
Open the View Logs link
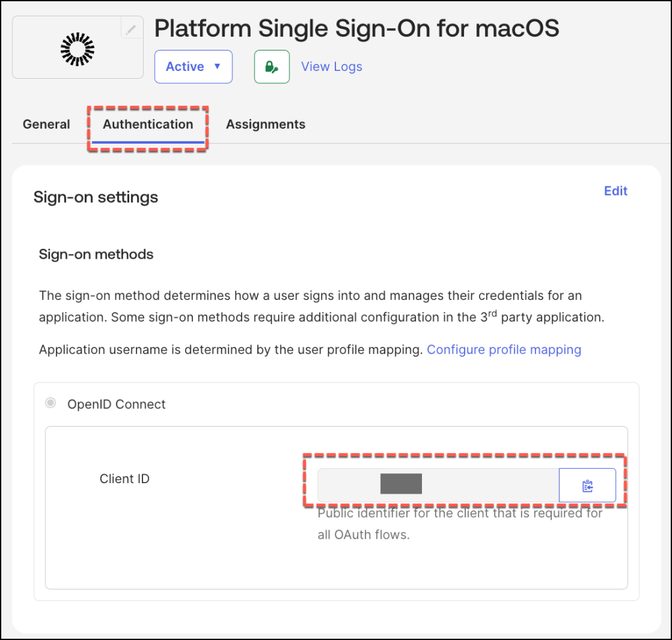point(331,66)
